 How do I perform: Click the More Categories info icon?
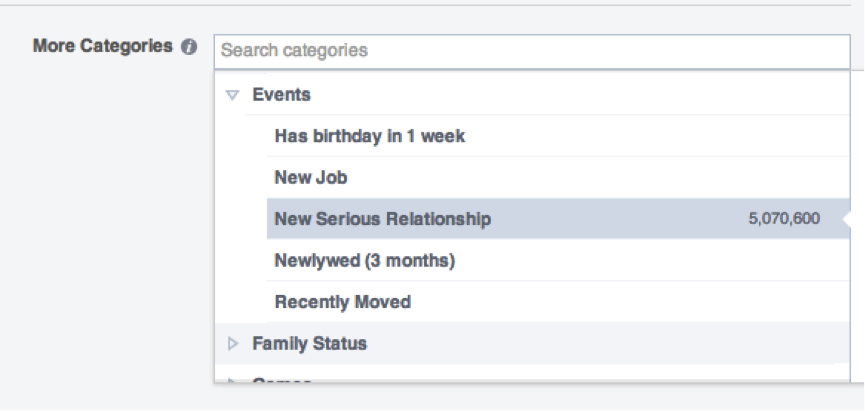click(x=189, y=47)
